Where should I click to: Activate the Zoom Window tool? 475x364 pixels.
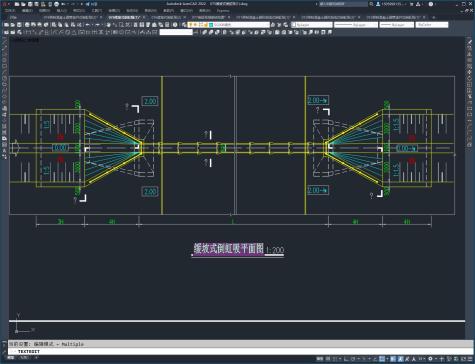(122, 25)
